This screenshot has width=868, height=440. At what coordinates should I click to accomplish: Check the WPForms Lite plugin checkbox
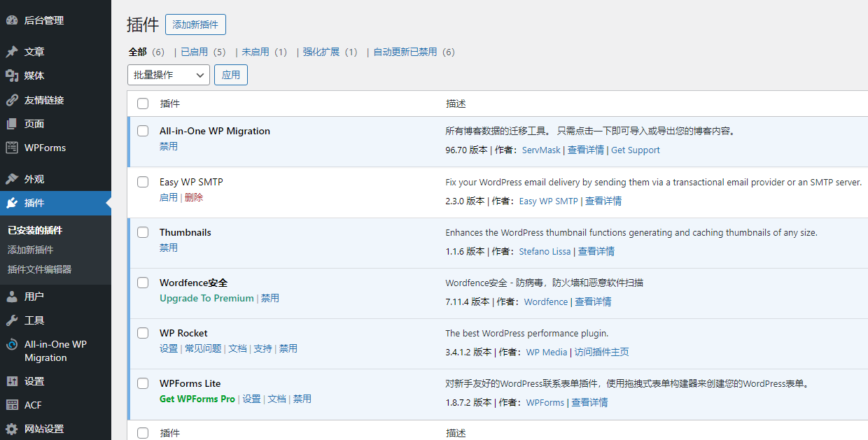(143, 383)
